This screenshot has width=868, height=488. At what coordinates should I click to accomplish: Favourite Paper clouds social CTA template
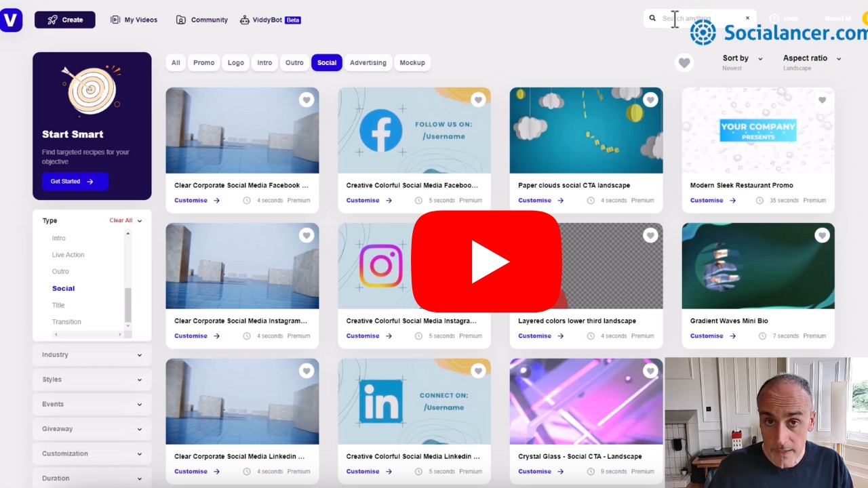pos(650,100)
